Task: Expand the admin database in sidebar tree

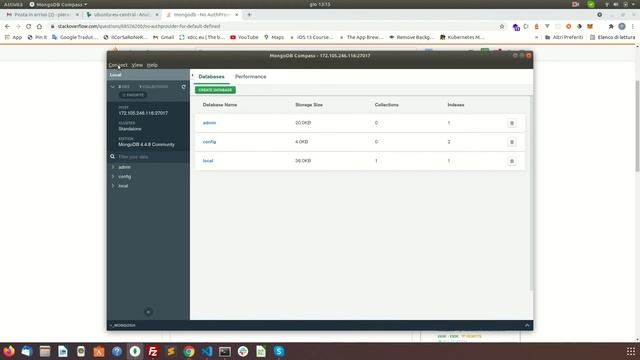Action: 113,167
